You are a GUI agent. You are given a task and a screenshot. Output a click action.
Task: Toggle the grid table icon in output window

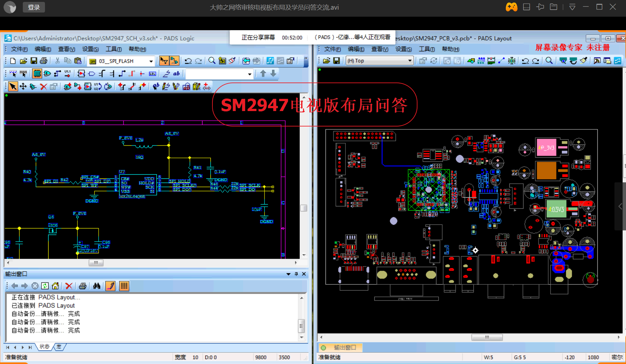tap(124, 286)
